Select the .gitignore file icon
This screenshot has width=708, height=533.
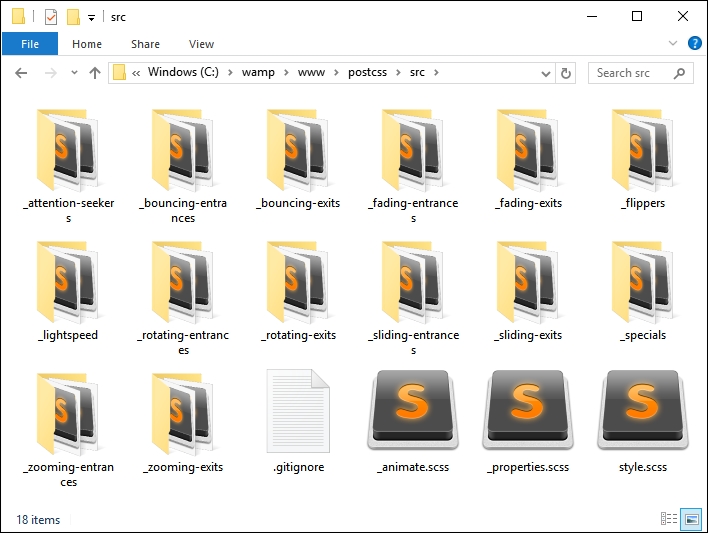[x=298, y=411]
